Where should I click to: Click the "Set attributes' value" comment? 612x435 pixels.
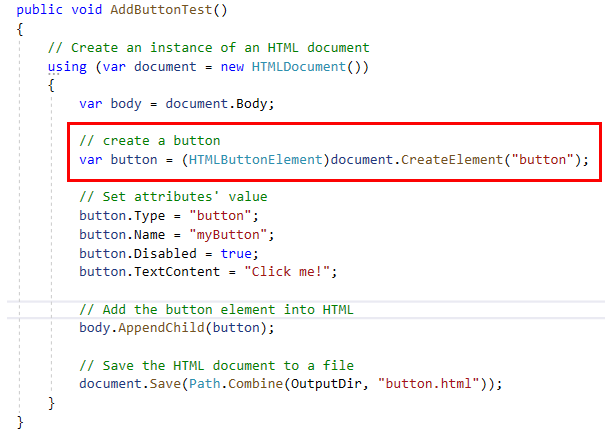click(173, 197)
